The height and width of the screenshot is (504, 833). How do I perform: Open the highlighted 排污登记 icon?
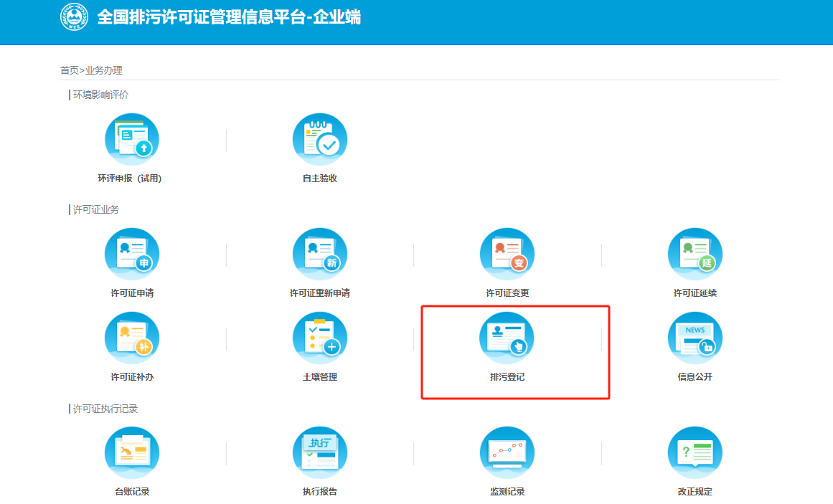(x=507, y=338)
